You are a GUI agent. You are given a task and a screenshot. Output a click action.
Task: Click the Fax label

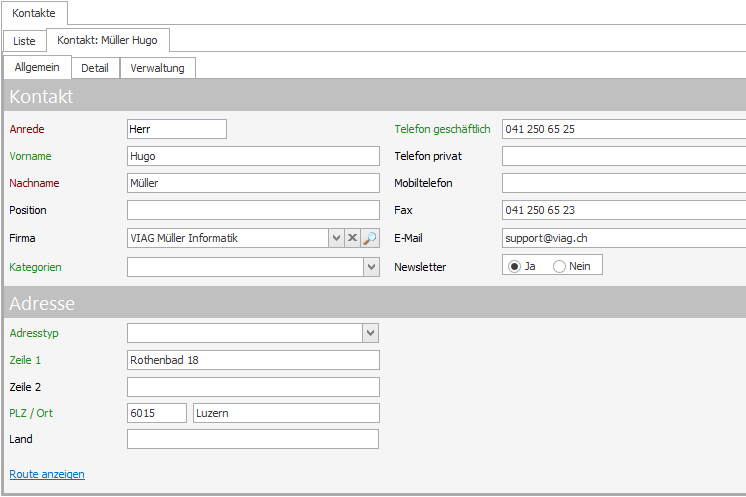(x=403, y=210)
